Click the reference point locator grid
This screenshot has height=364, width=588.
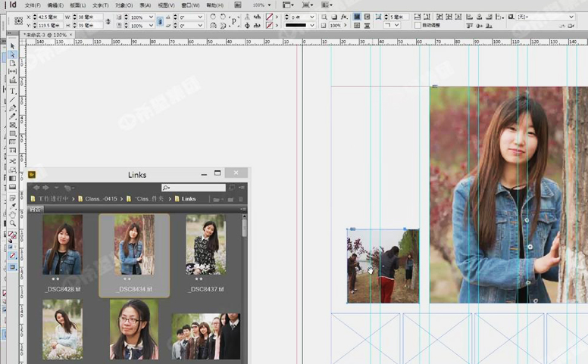coord(18,20)
